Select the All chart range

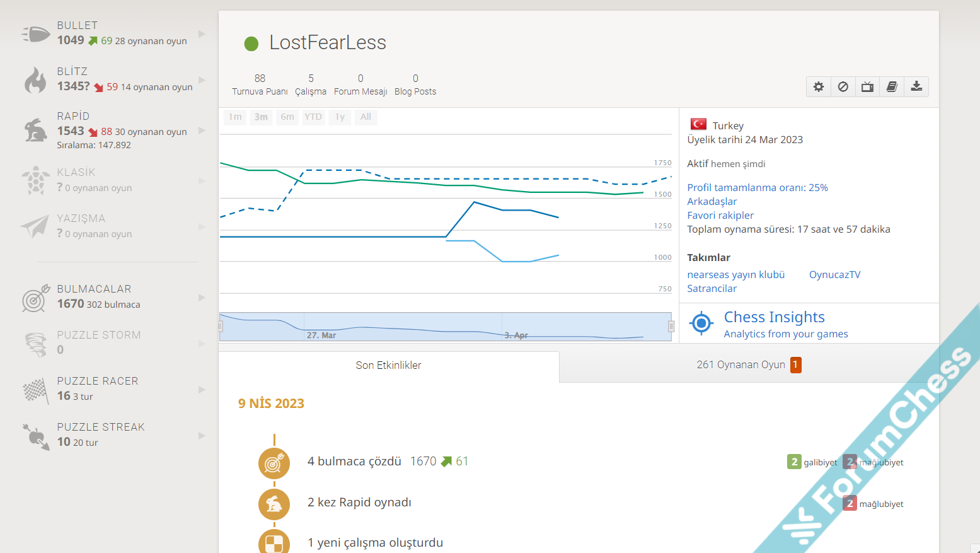point(366,117)
